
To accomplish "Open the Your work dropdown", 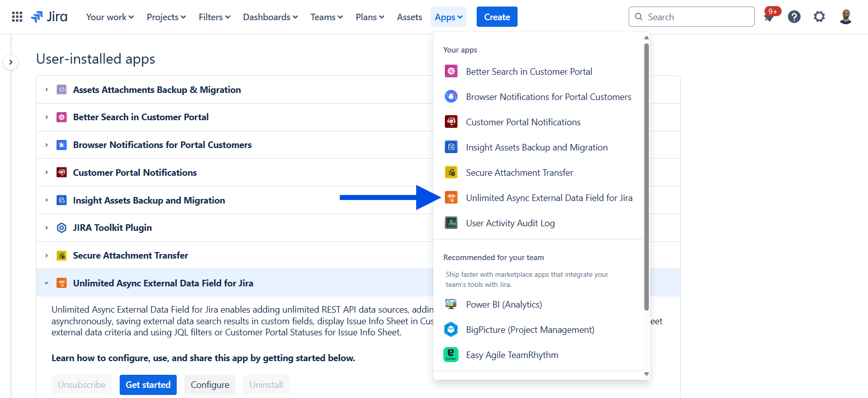I will click(110, 17).
